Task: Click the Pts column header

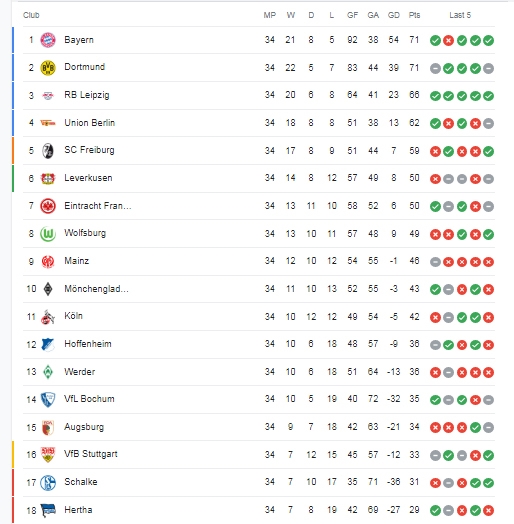Action: pos(414,15)
